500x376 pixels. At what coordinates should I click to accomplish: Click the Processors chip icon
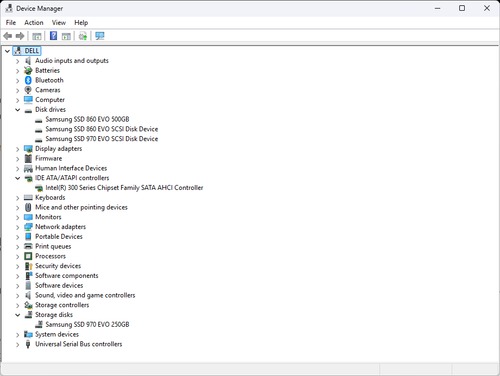tap(28, 256)
